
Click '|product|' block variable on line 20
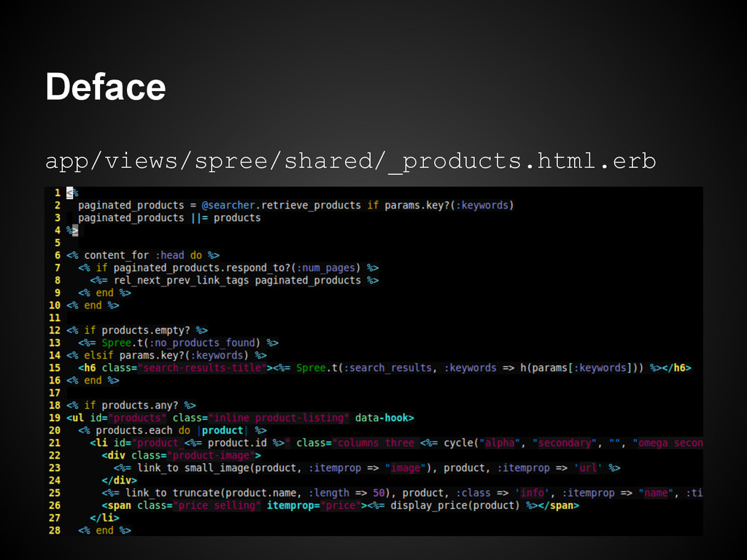pos(222,430)
